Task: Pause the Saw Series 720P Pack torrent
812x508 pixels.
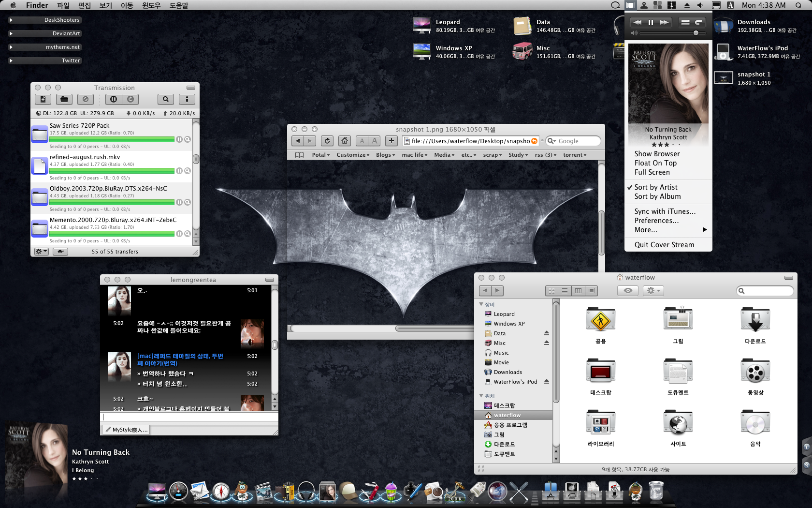Action: 179,139
